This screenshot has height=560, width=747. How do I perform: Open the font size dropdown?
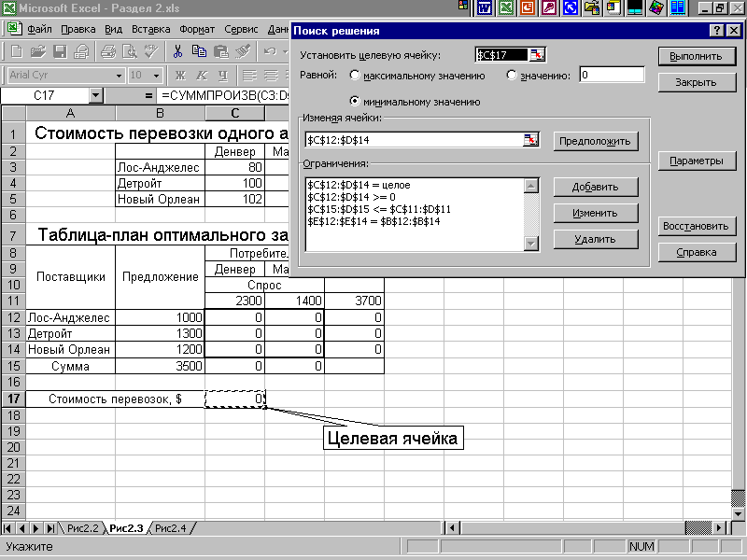pyautogui.click(x=157, y=76)
